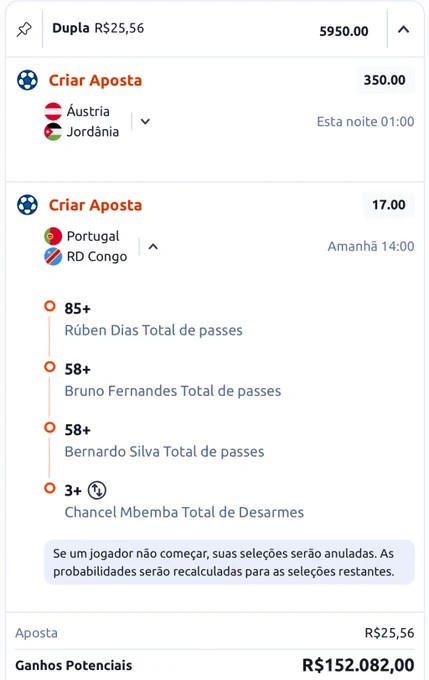
Task: Open the 17.00 odds of the Portugal bet
Action: (x=389, y=205)
